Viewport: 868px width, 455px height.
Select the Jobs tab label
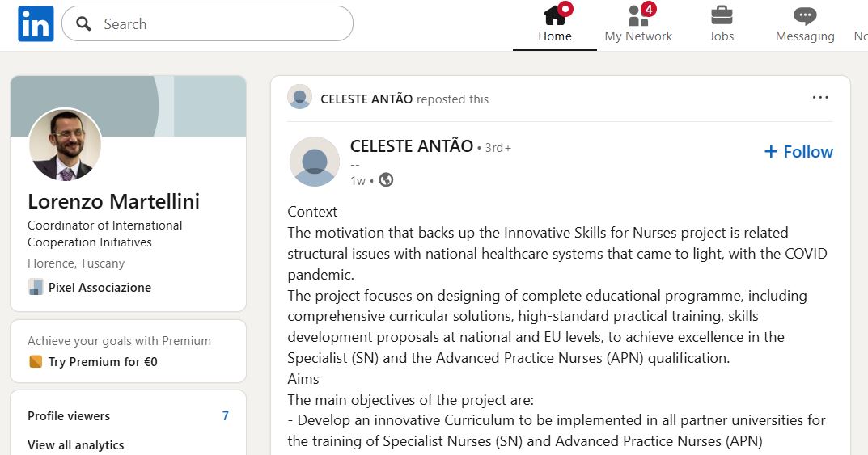click(x=722, y=36)
